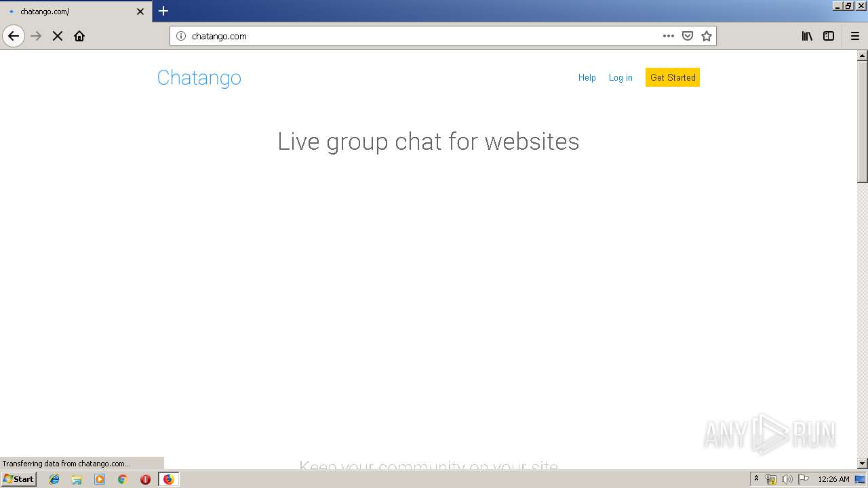Open the Windows Start menu
Image resolution: width=868 pixels, height=488 pixels.
pyautogui.click(x=18, y=479)
